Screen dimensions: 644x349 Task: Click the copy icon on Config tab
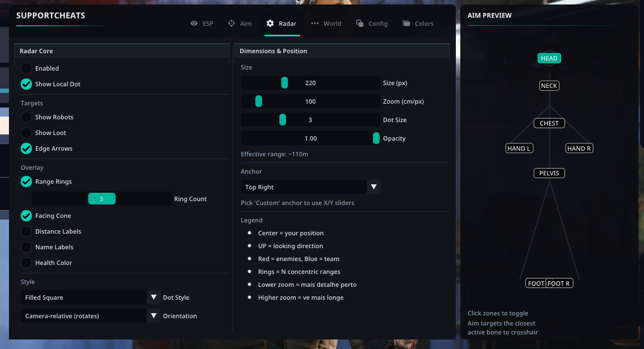pos(360,24)
